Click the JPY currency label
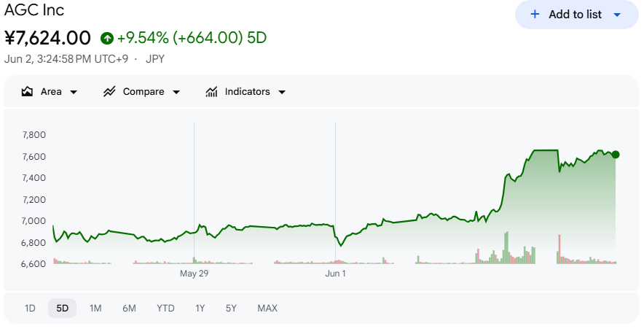 155,59
